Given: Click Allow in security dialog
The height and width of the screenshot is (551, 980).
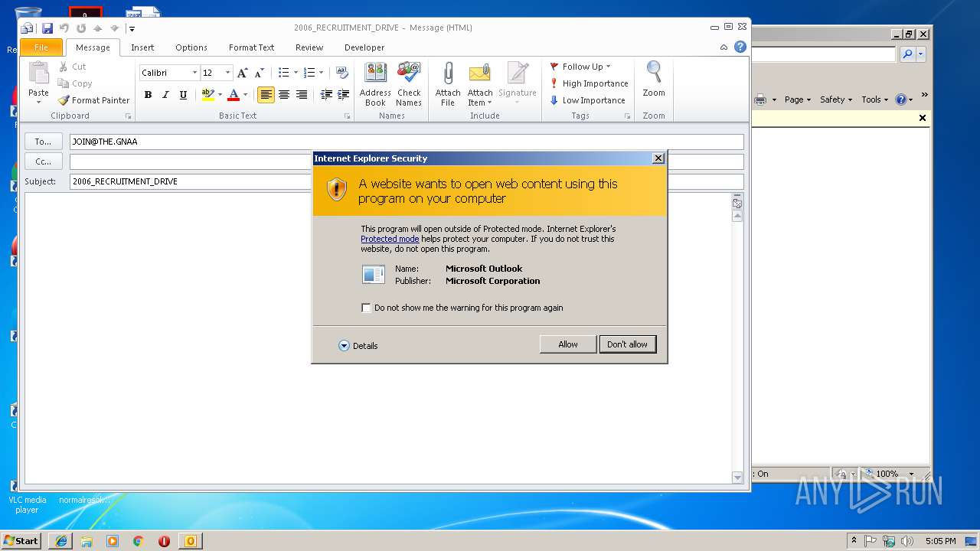Looking at the screenshot, I should pyautogui.click(x=568, y=344).
